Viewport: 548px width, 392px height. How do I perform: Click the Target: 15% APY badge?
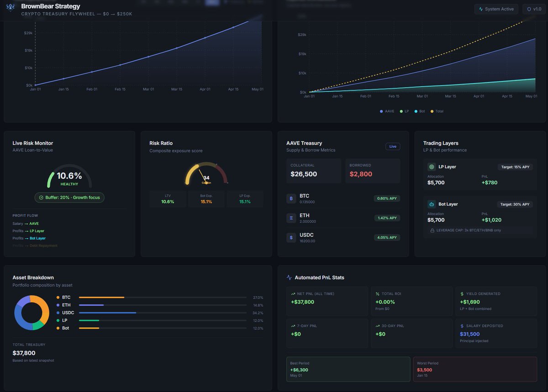click(515, 167)
